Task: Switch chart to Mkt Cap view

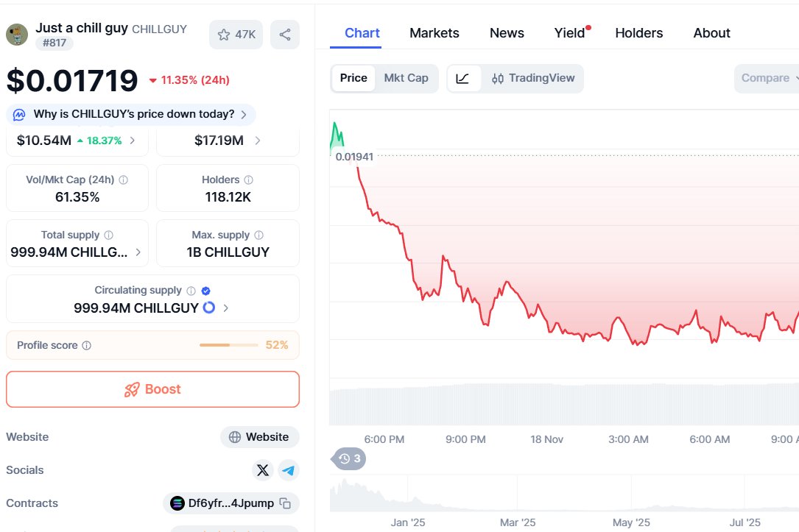Action: [x=406, y=78]
